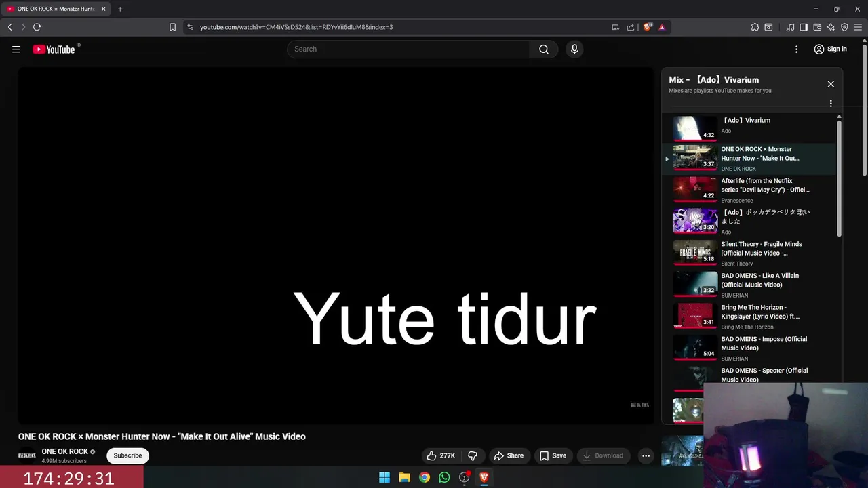Dislike the video

473,455
